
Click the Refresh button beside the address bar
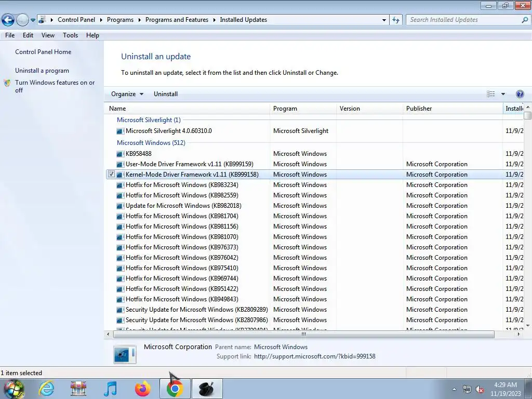pyautogui.click(x=395, y=20)
